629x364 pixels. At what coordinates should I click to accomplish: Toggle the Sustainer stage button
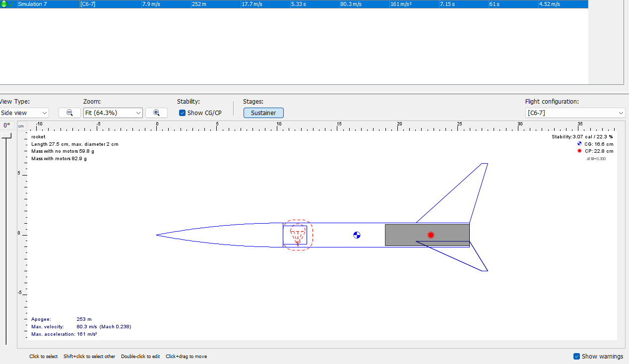[x=263, y=113]
